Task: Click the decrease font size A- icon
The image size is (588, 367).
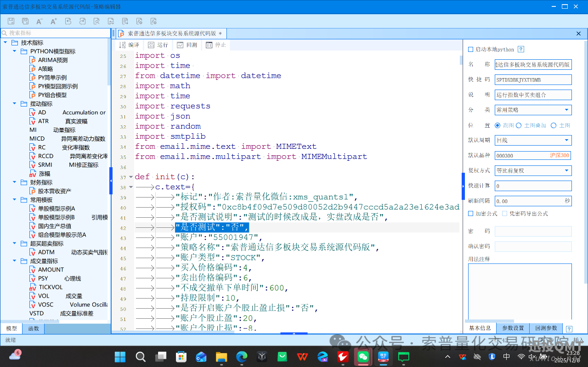Action: pos(40,21)
